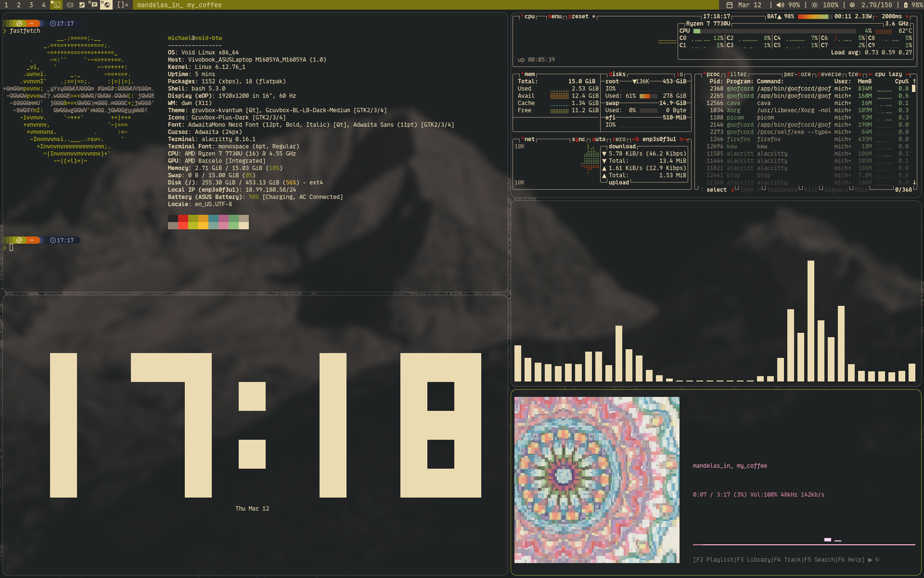Cycle process sorting with right arrow
The image size is (924, 578).
point(908,74)
